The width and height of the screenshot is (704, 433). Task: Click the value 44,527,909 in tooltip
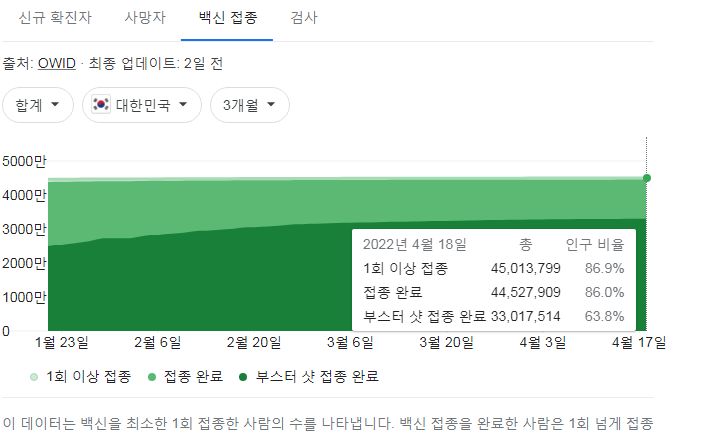pyautogui.click(x=525, y=292)
